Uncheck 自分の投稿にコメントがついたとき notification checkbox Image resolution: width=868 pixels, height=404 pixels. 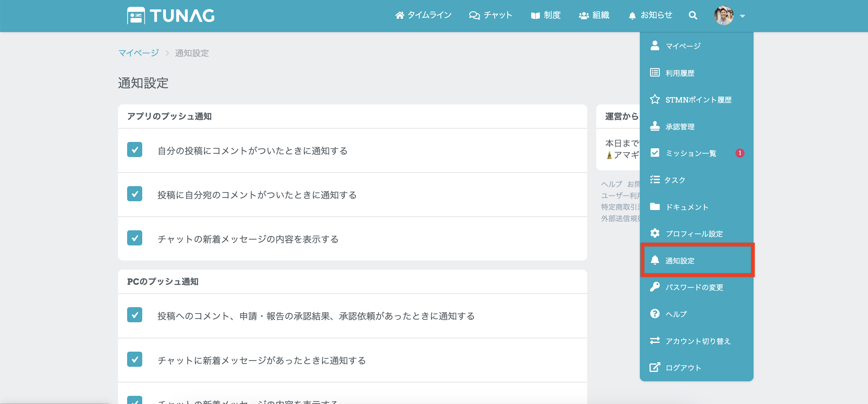coord(134,149)
